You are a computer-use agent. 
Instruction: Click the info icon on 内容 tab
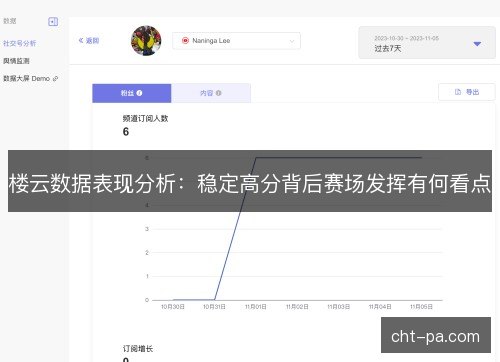coord(219,93)
